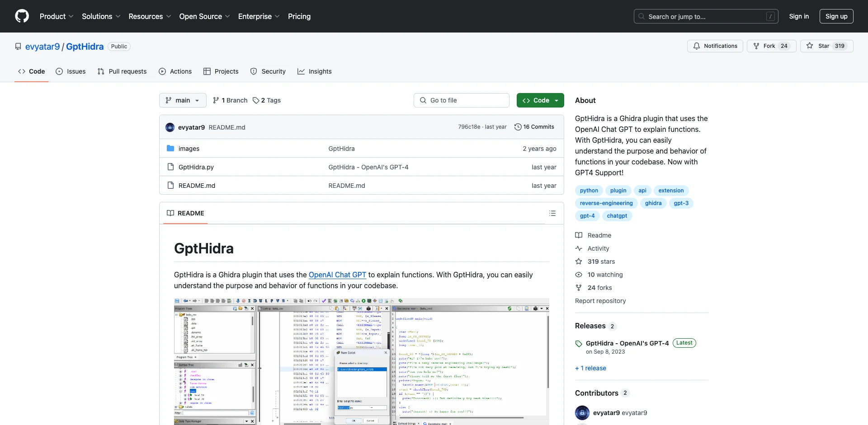868x425 pixels.
Task: Switch to the Projects tab
Action: pyautogui.click(x=221, y=71)
